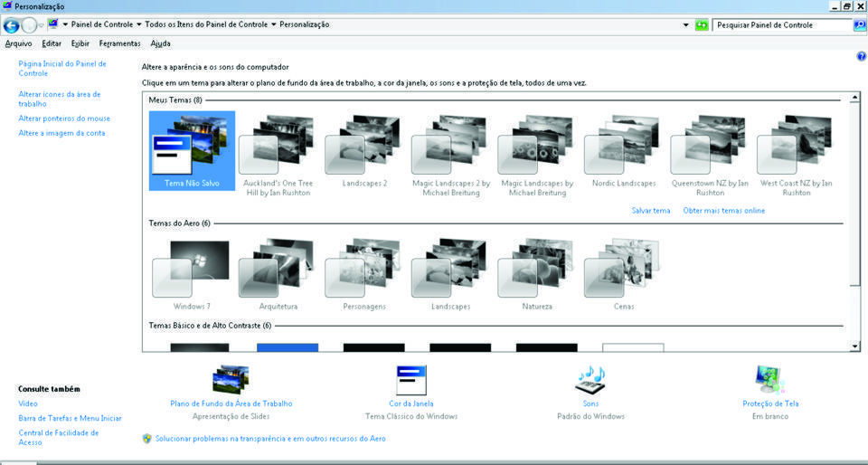Open Plano de Fundo da Área de Trabalho icon
Image resolution: width=868 pixels, height=465 pixels.
coord(231,379)
